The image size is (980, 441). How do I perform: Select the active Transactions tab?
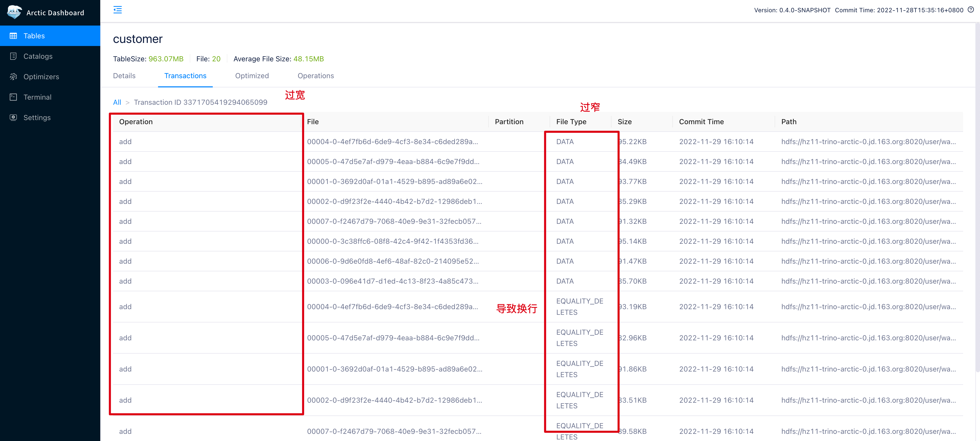(185, 76)
